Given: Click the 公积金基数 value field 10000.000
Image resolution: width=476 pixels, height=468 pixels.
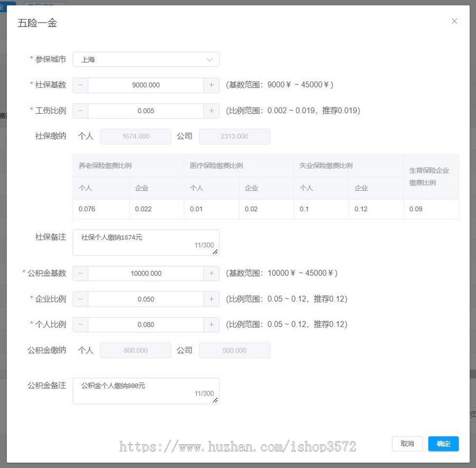Looking at the screenshot, I should (x=146, y=274).
